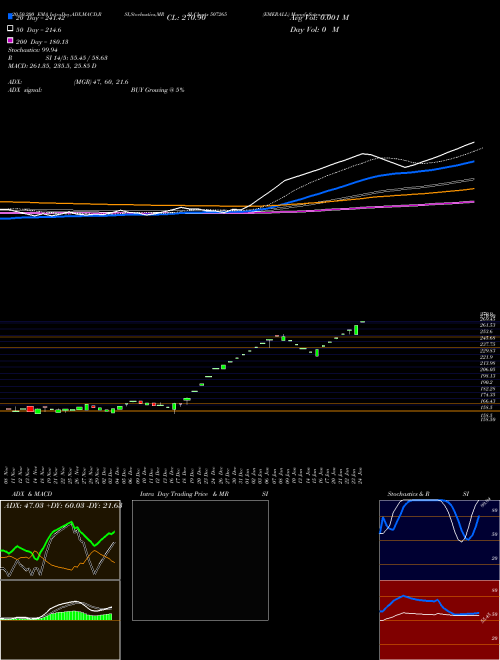Viewport: 500px width, 660px height.
Task: Click the 'MACD: 261.35, 235.5, 25.85 D' line
Action: click(52, 66)
